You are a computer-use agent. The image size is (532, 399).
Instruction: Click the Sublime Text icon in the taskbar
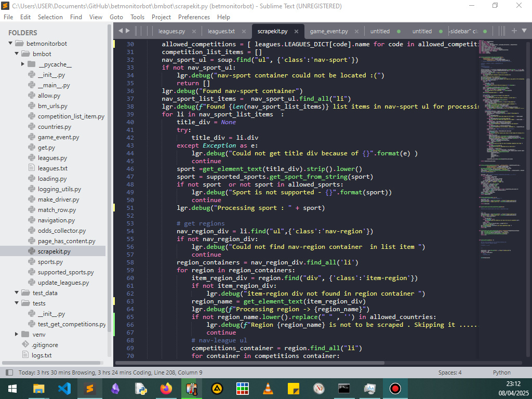[90, 388]
